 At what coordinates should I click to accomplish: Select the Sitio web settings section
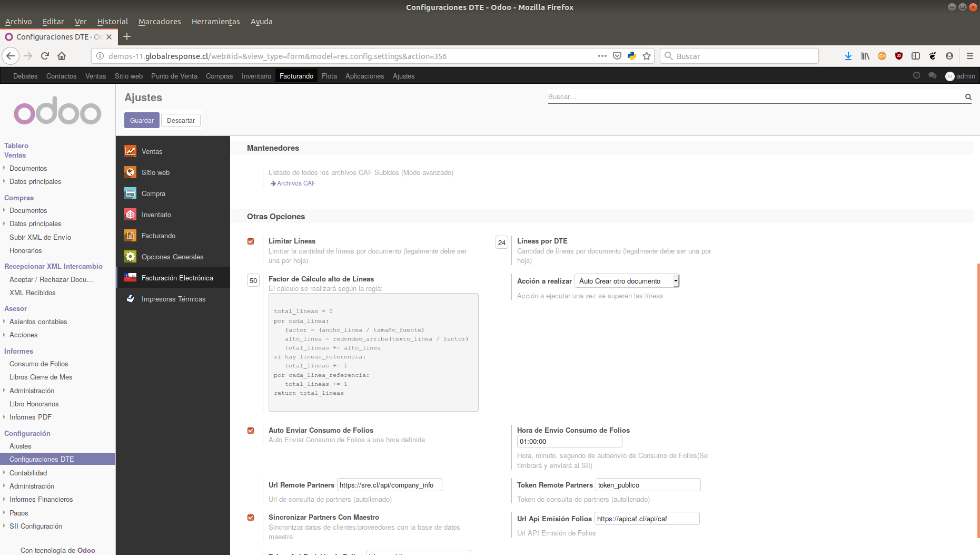[x=155, y=172]
